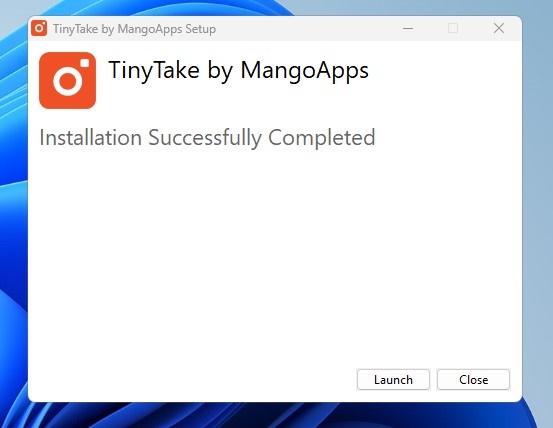This screenshot has width=553, height=428.
Task: Click the word "Setup" in the window title
Action: pos(201,30)
